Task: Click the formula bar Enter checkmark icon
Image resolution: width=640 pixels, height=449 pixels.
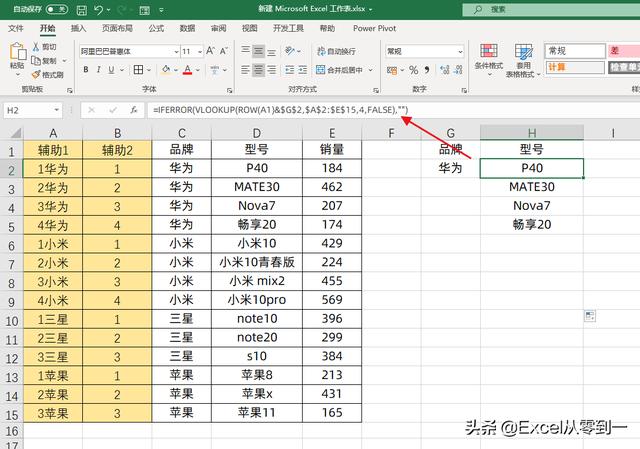Action: pyautogui.click(x=113, y=110)
